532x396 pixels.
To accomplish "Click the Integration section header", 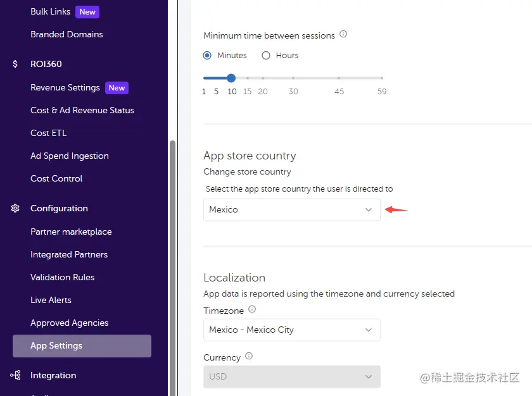I will click(53, 375).
